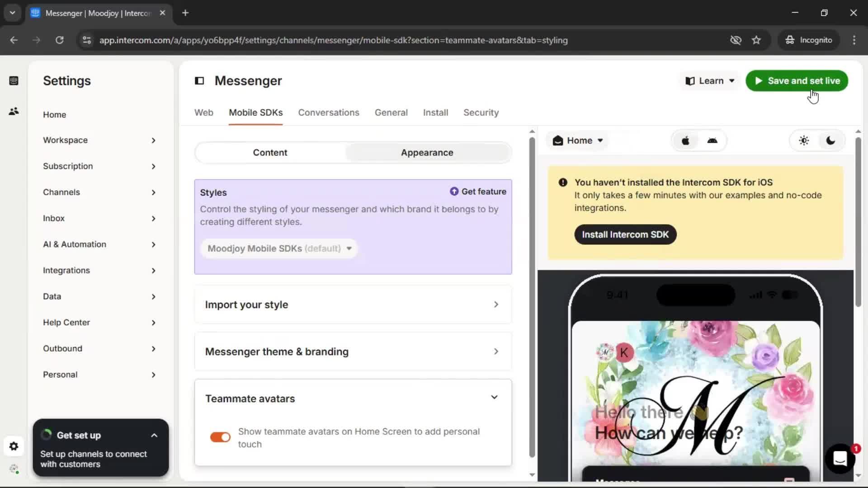Open the Home screen preview dropdown
Image resolution: width=868 pixels, height=488 pixels.
pos(577,141)
